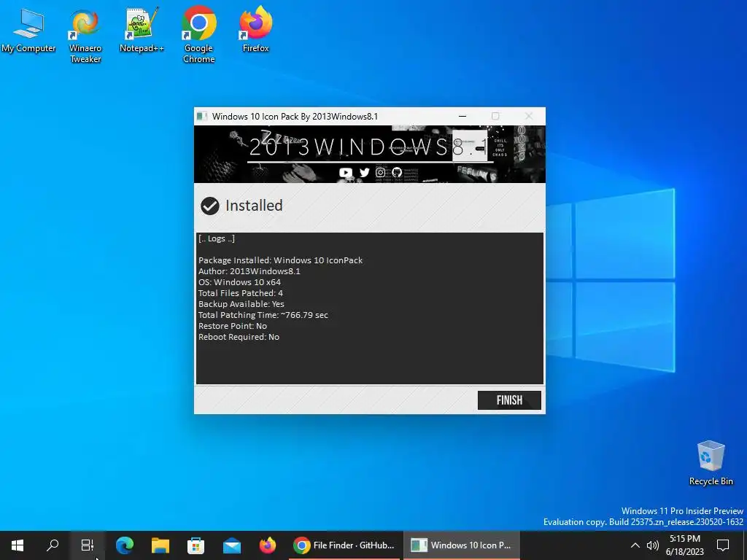
Task: Open the notification center icon
Action: [x=723, y=545]
